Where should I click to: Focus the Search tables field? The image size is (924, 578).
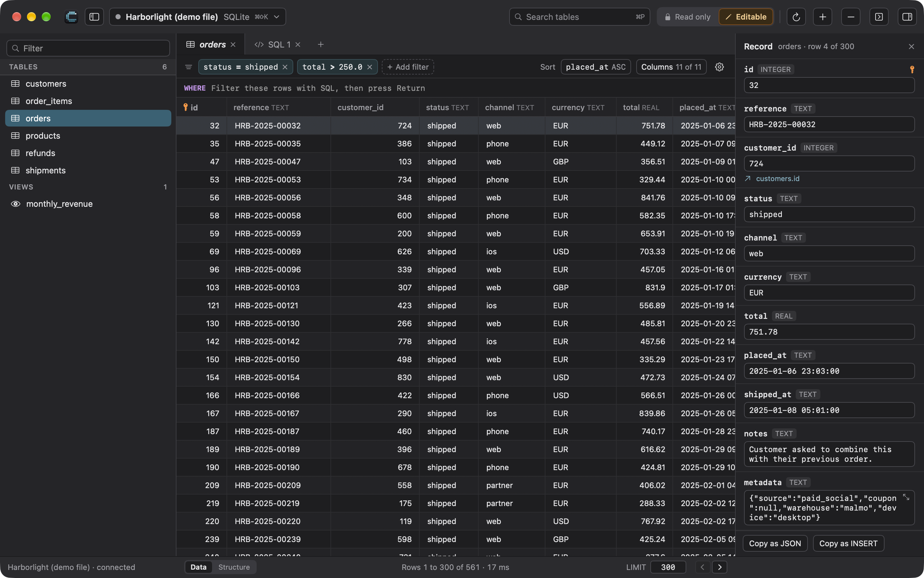[579, 17]
